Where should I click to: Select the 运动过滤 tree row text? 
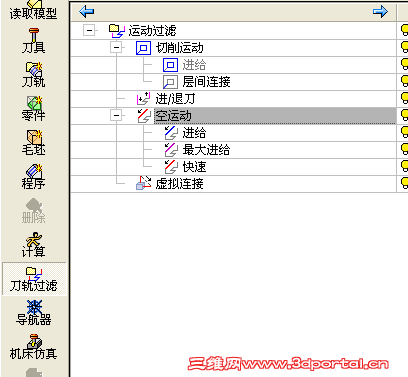(153, 31)
